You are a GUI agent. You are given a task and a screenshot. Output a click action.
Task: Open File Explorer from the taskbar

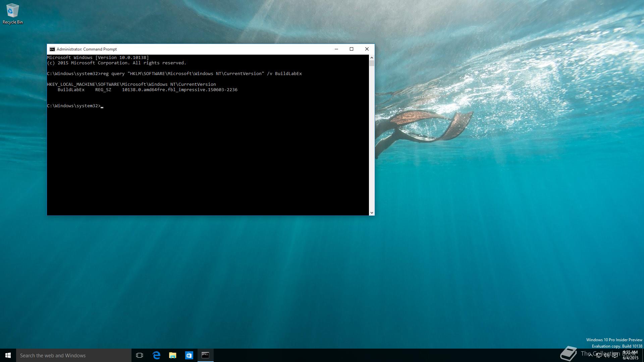coord(173,355)
